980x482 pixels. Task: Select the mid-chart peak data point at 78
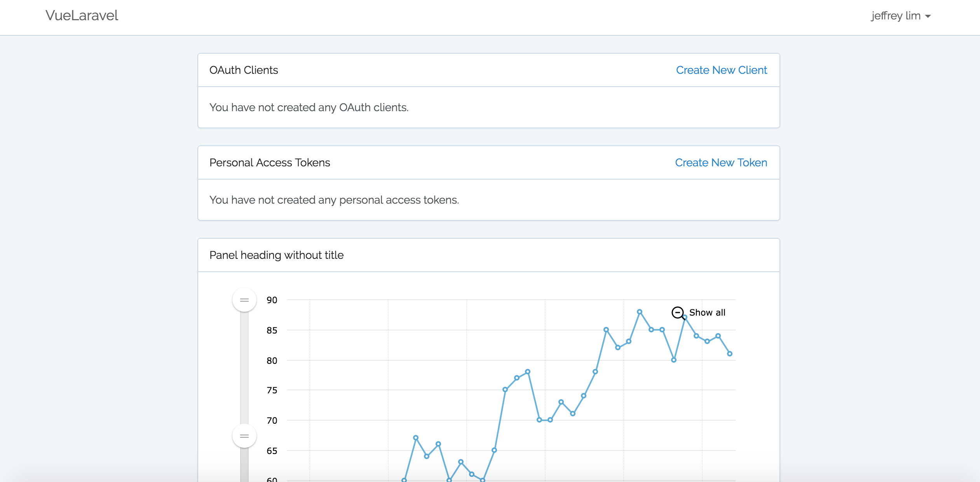[528, 372]
